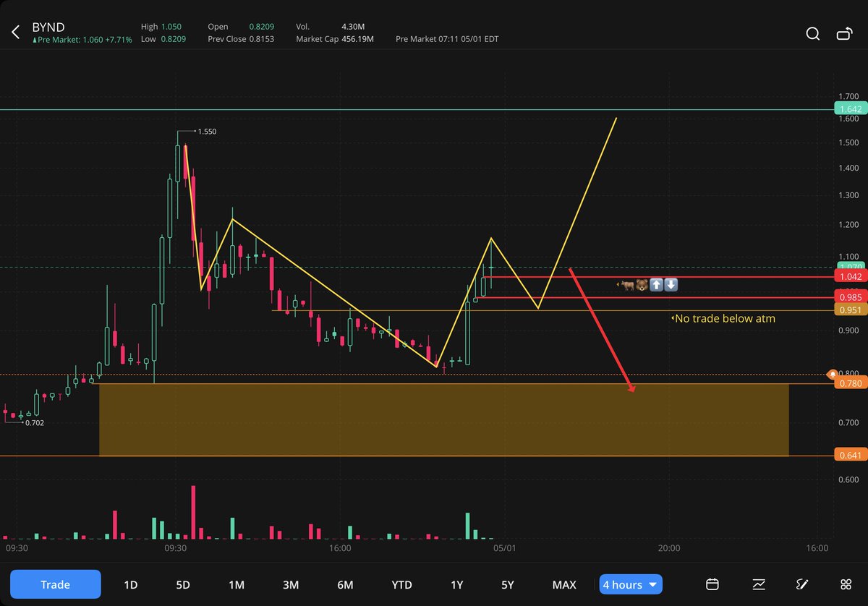Rotate screen to landscape icon
Screen dimensions: 868x606
click(x=844, y=33)
